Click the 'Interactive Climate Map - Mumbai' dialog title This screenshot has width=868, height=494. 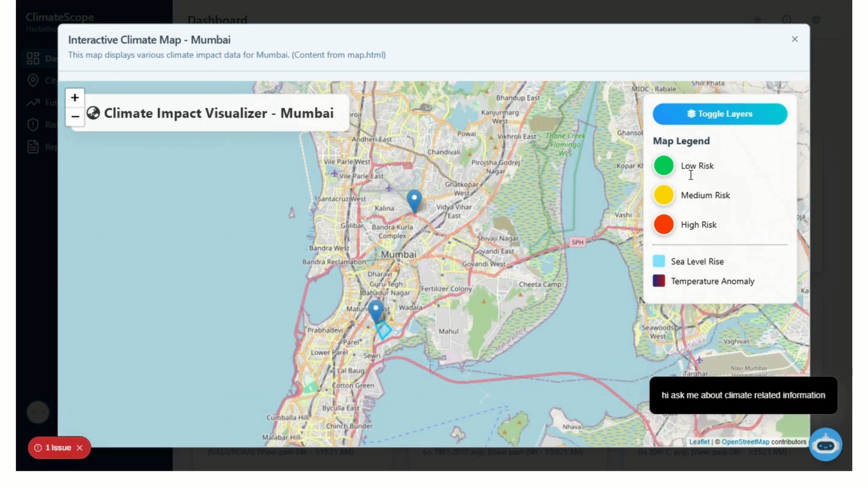click(x=149, y=40)
